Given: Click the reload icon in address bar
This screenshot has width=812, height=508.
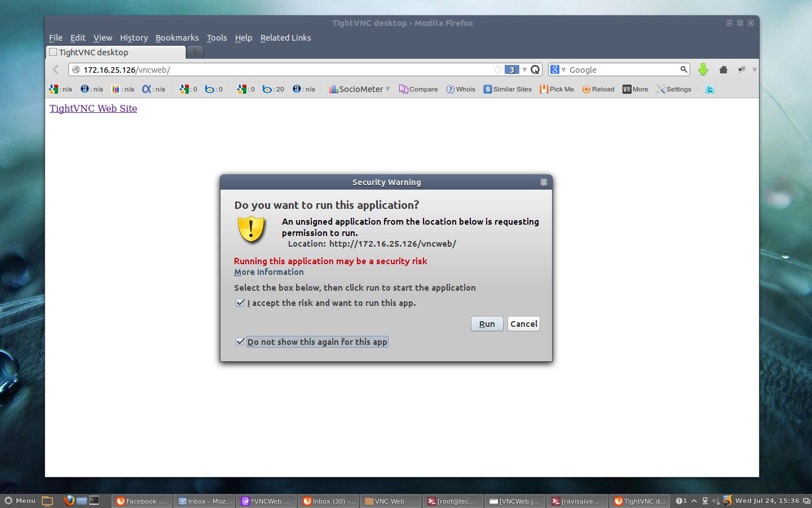Looking at the screenshot, I should coord(535,69).
